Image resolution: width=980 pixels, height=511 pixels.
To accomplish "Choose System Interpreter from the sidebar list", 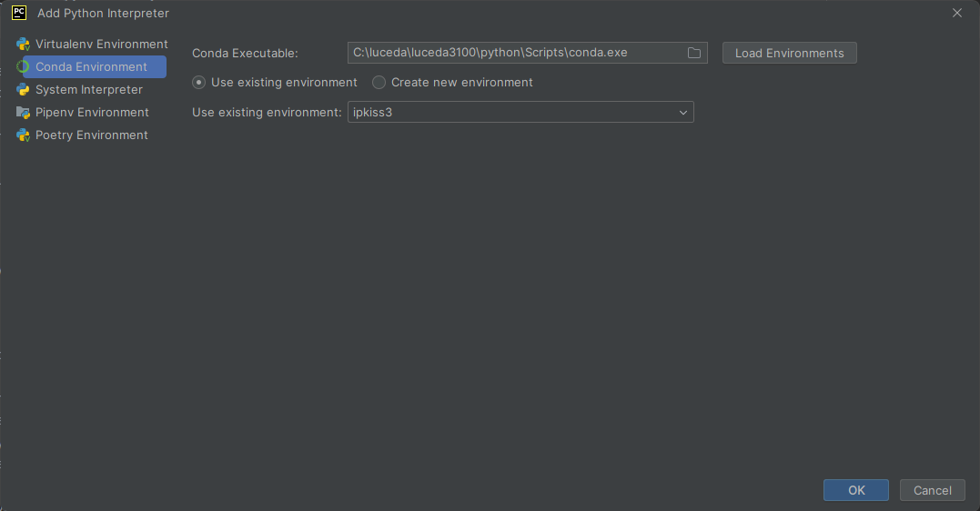I will click(x=88, y=89).
